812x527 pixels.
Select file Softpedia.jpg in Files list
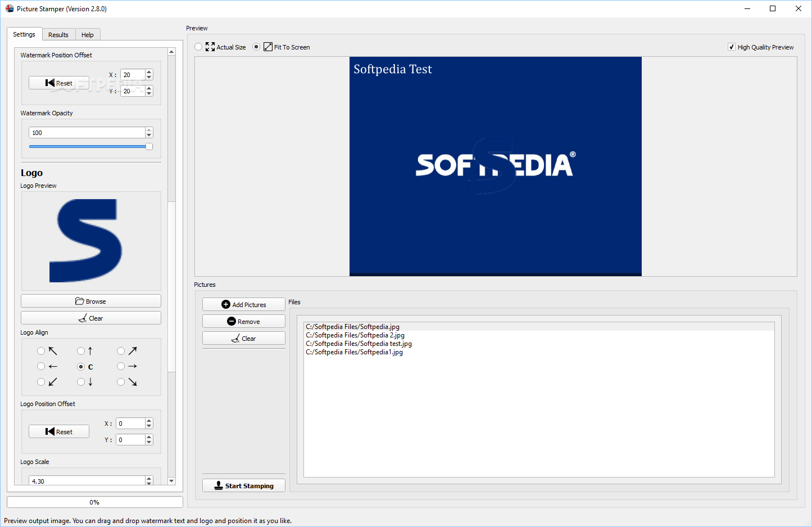539,327
